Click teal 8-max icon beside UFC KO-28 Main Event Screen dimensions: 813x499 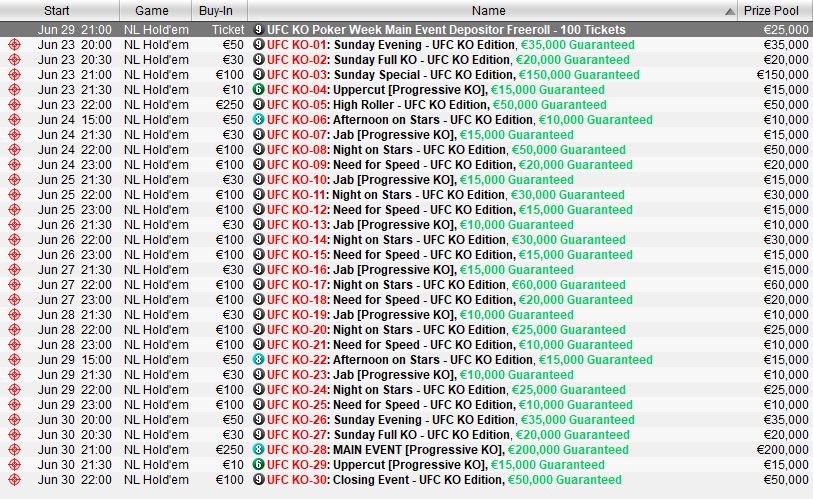258,450
